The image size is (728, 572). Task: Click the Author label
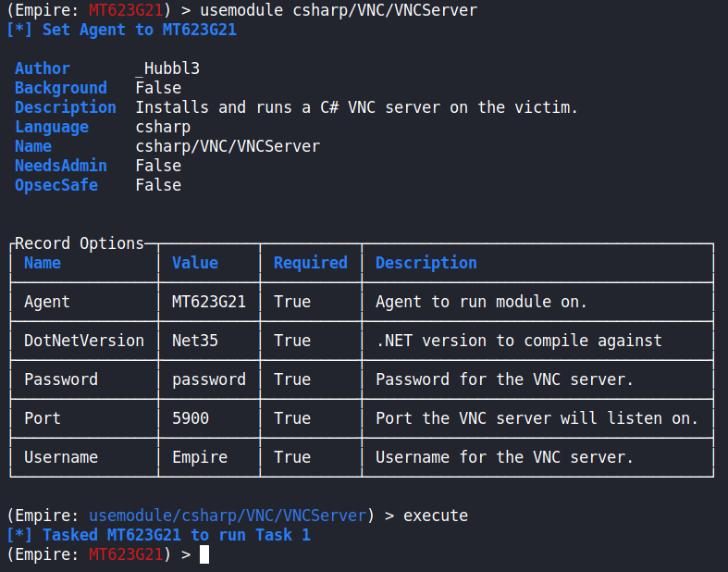pyautogui.click(x=43, y=68)
